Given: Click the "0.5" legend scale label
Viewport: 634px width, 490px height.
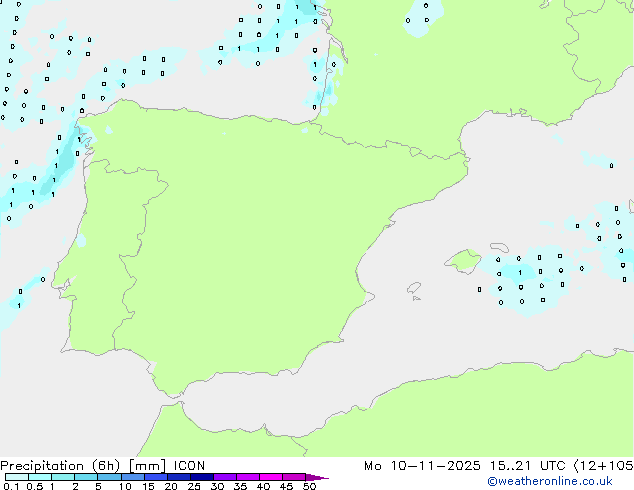Looking at the screenshot, I should point(34,486).
